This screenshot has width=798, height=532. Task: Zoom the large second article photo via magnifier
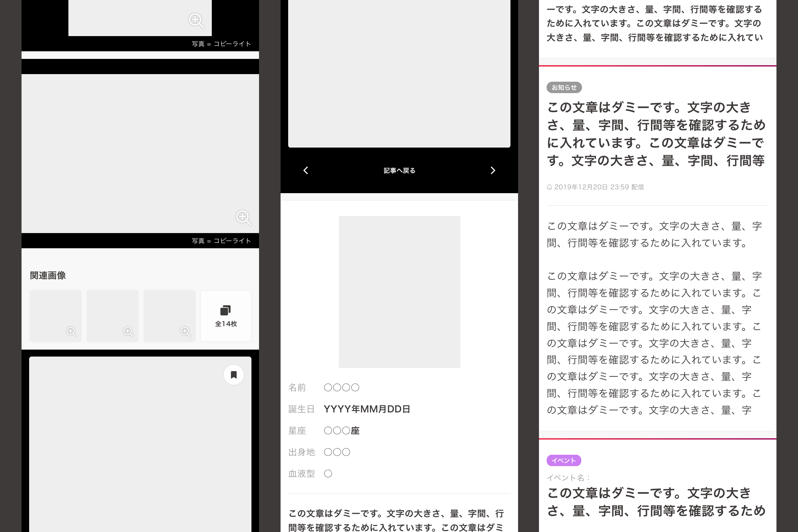click(x=244, y=218)
